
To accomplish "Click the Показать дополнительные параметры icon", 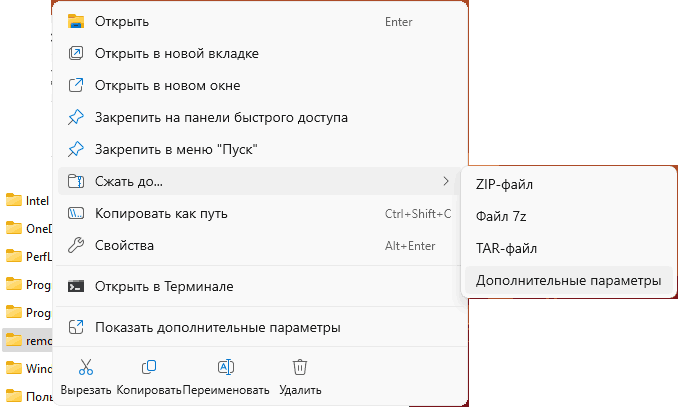I will 76,327.
